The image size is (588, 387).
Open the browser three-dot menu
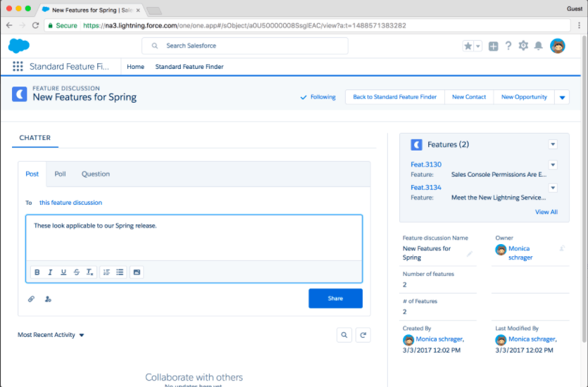click(x=580, y=25)
